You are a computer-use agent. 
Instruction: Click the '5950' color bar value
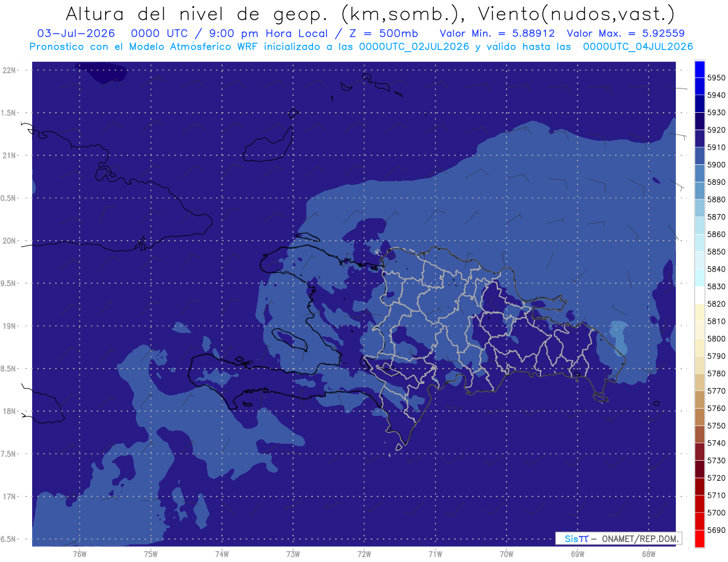tap(716, 78)
